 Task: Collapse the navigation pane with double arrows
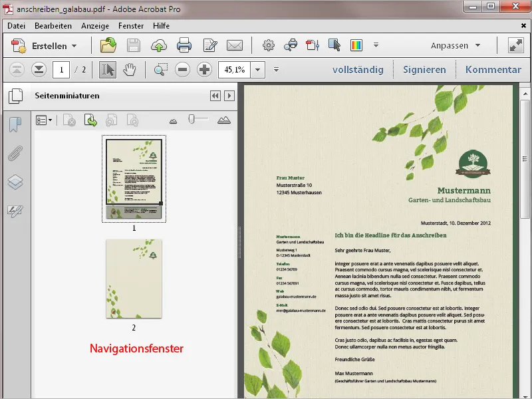pyautogui.click(x=215, y=96)
